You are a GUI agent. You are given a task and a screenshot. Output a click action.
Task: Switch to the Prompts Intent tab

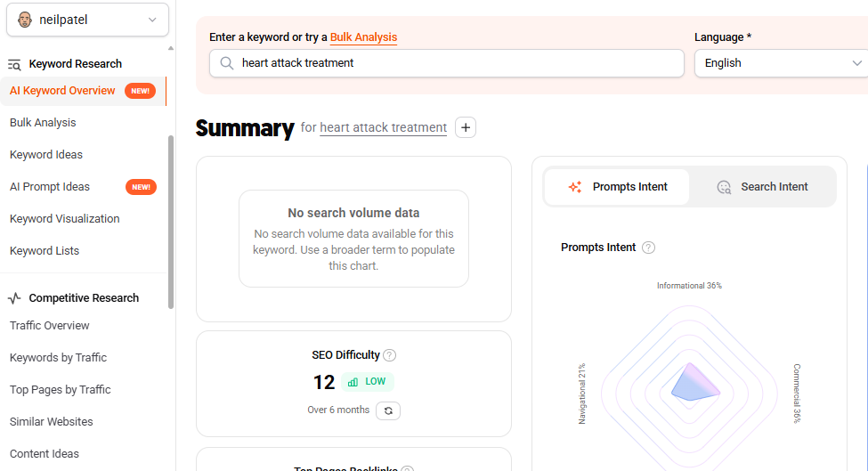coord(617,187)
